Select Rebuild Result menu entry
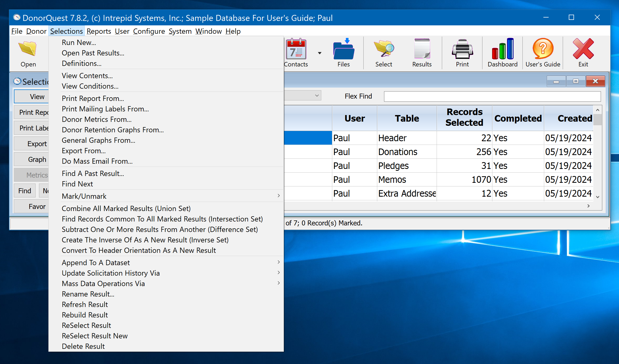The height and width of the screenshot is (364, 619). [166, 315]
